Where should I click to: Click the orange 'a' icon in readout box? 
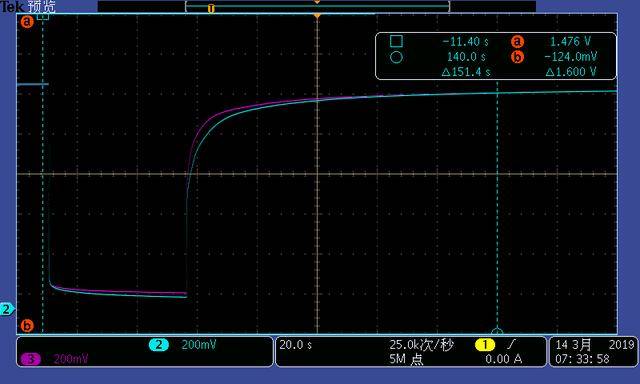(517, 41)
